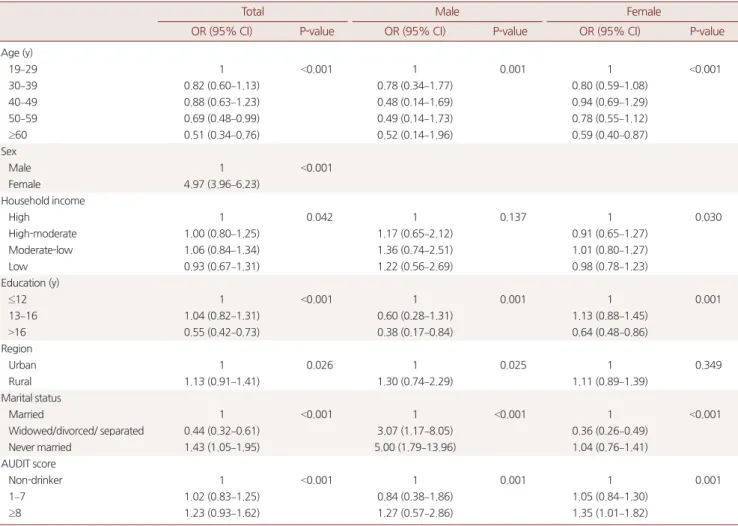
Task: Select value '0.60 (0.28–1.31)'
Action: click(415, 316)
